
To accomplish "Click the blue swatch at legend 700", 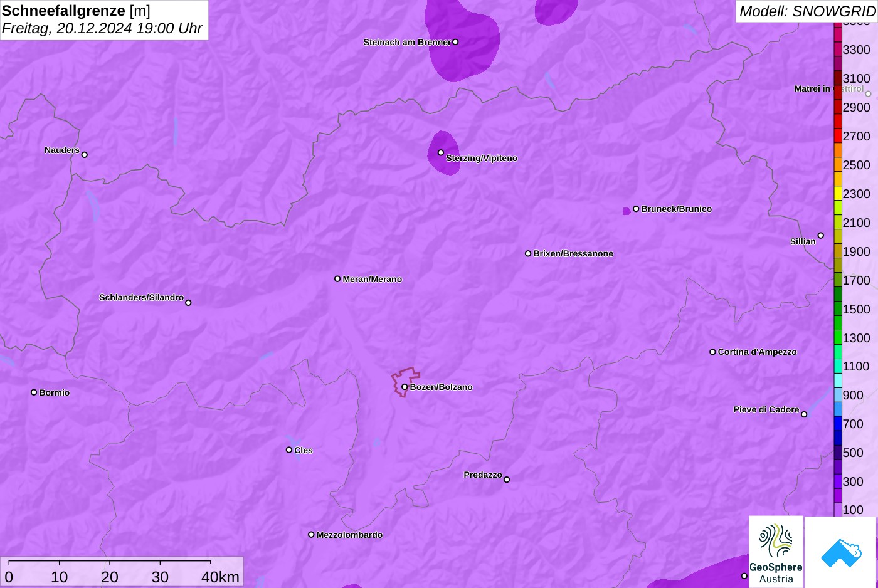I will 838,424.
